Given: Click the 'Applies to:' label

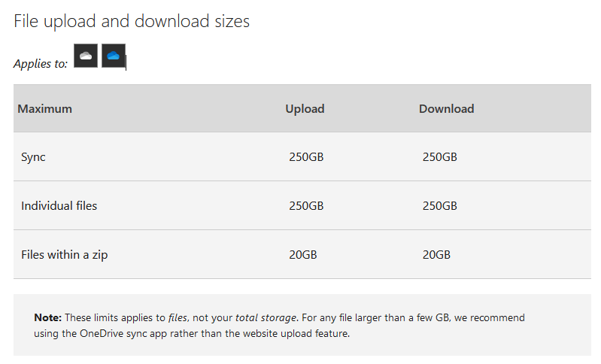Looking at the screenshot, I should pyautogui.click(x=41, y=64).
